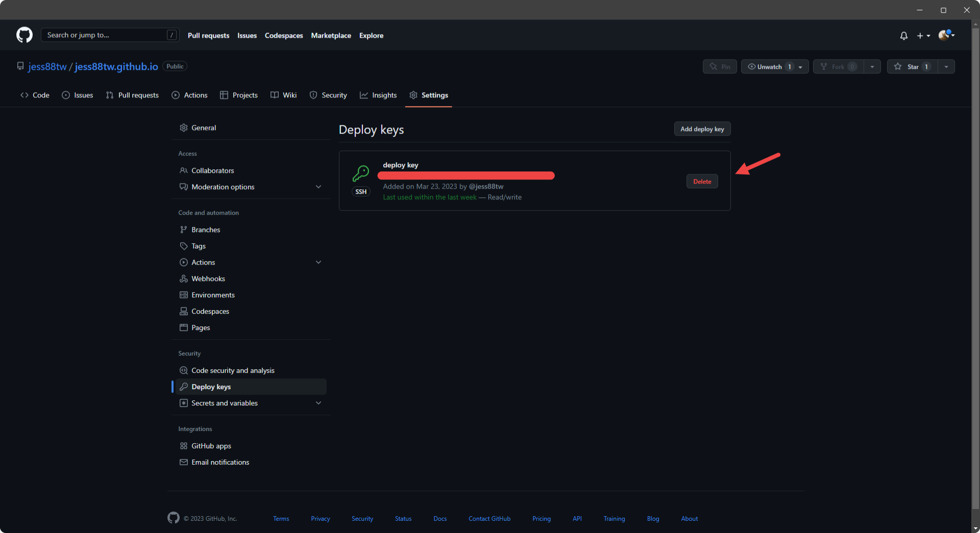Open Collaborators in the sidebar
The height and width of the screenshot is (533, 980).
pyautogui.click(x=251, y=171)
